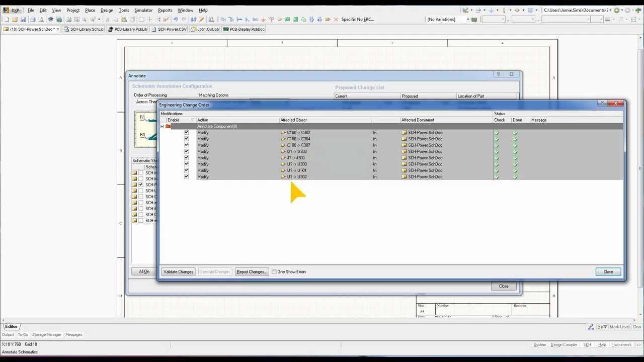Open Storage Manager panel tab
This screenshot has width=644, height=362.
(47, 335)
